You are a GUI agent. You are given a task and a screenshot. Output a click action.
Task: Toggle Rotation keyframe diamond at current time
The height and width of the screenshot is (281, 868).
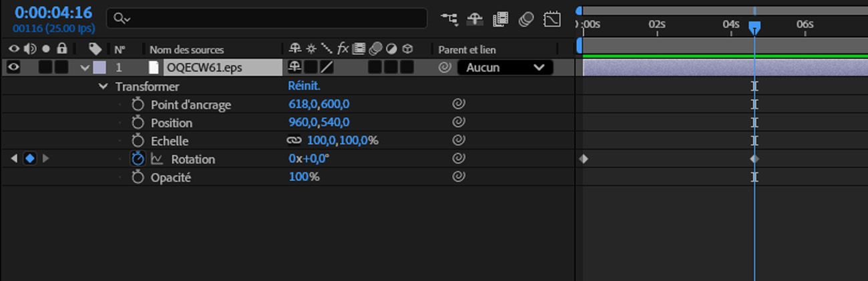coord(30,159)
